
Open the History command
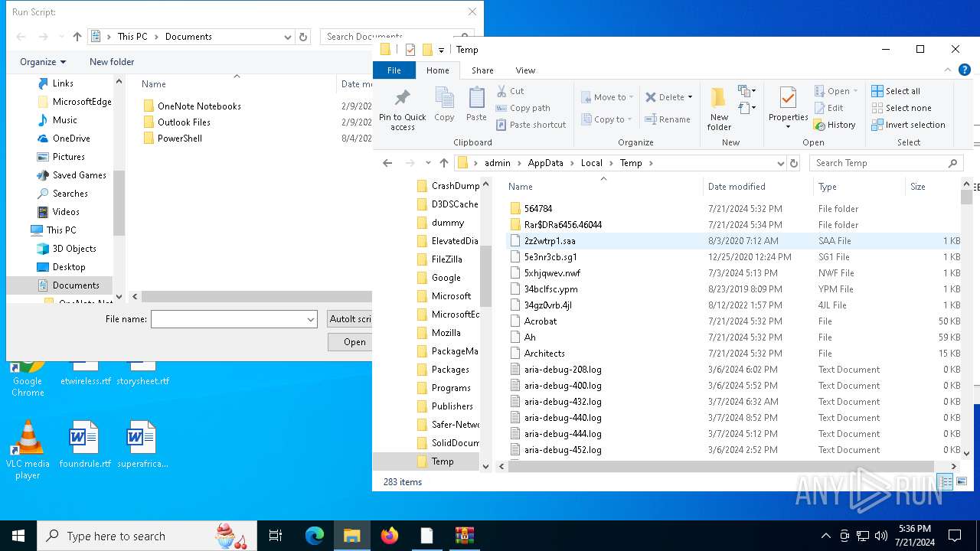click(835, 125)
